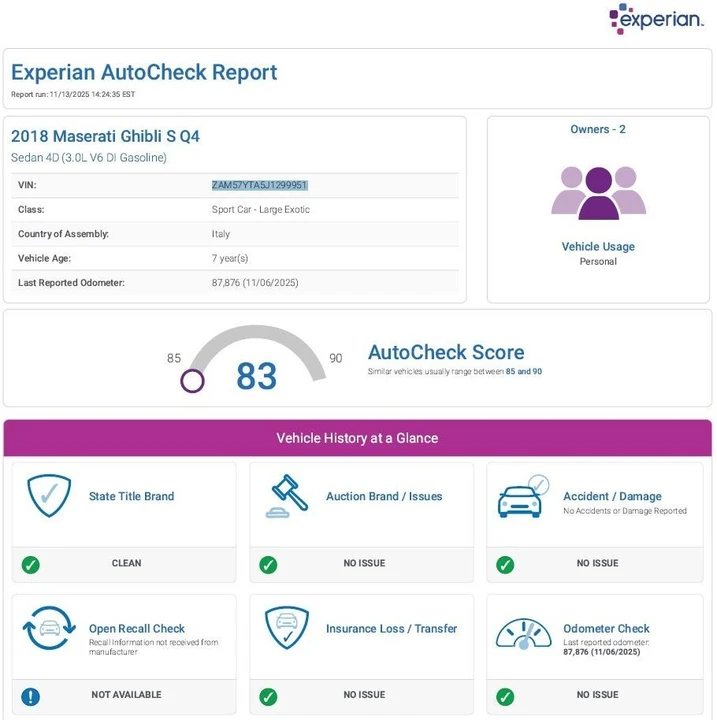
Task: Click the Report run date text
Action: coord(73,94)
